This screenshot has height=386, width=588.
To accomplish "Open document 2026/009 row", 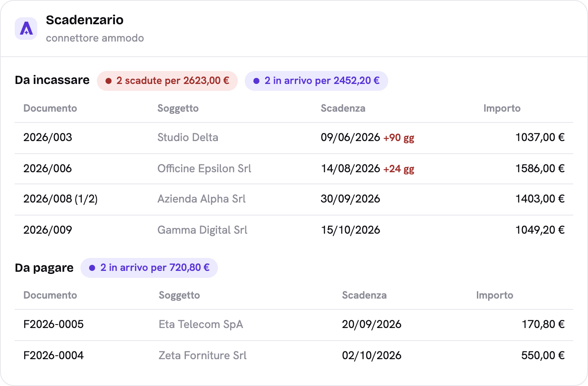I will [x=294, y=230].
